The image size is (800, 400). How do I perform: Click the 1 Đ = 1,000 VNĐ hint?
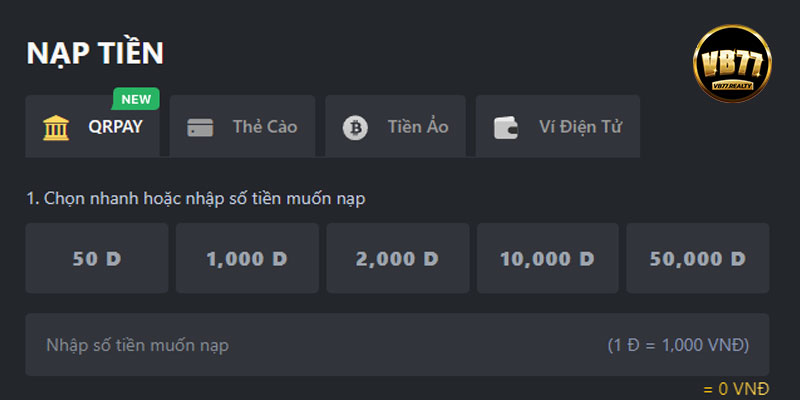pyautogui.click(x=679, y=345)
